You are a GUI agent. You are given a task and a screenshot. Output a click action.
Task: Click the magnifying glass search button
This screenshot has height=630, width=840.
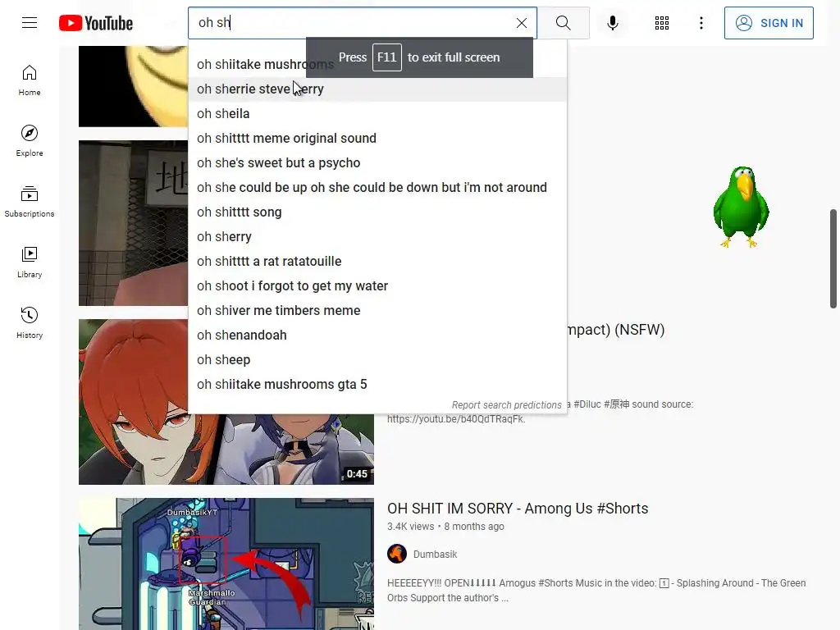563,23
